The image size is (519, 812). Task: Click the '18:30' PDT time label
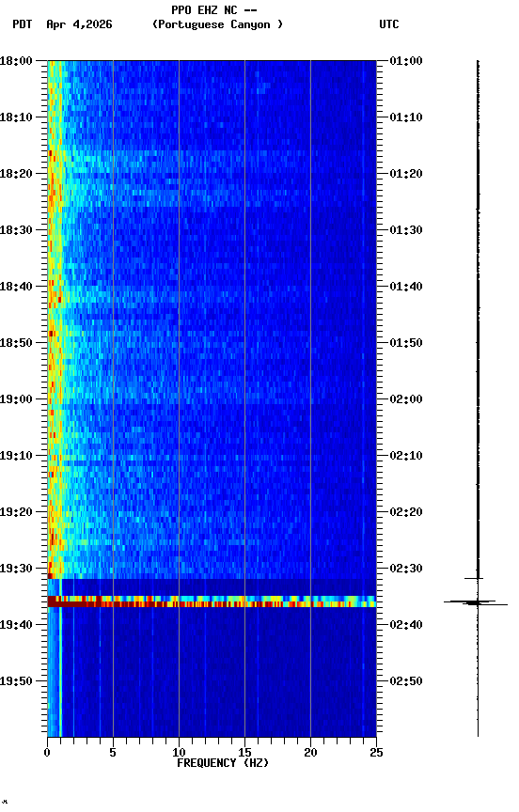16,230
